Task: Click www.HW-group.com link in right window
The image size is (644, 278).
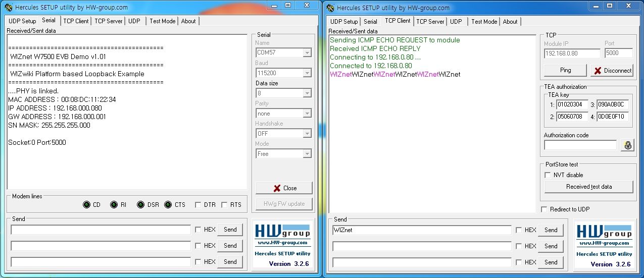Action: (604, 243)
